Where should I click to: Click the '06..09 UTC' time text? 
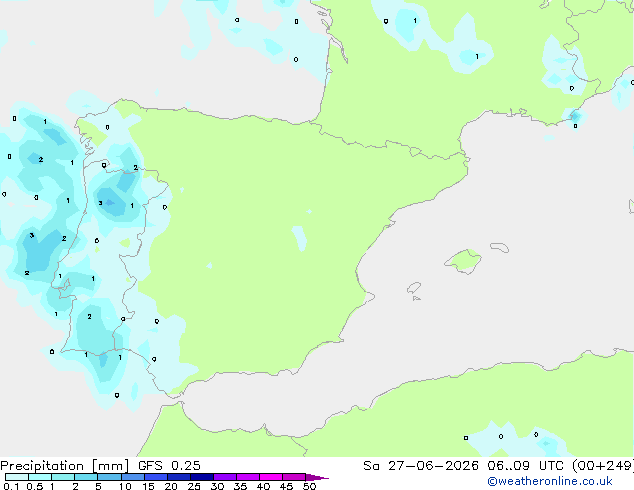tap(525, 466)
